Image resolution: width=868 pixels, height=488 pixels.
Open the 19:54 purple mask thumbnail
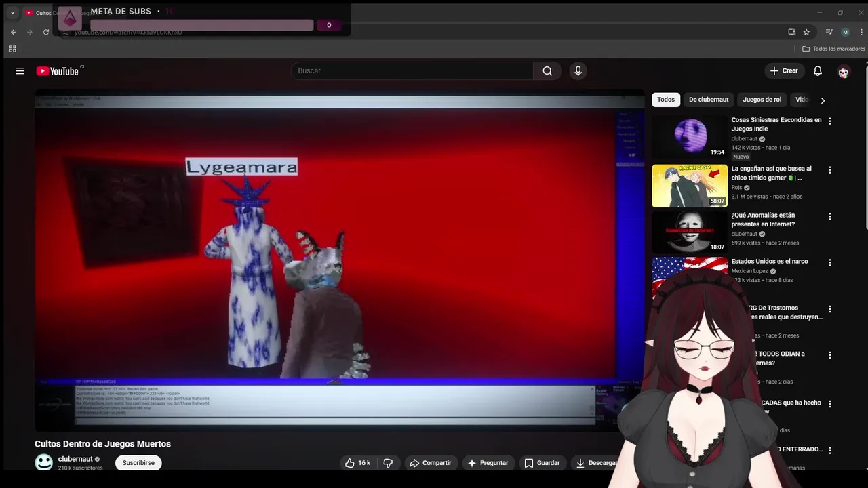pos(690,137)
